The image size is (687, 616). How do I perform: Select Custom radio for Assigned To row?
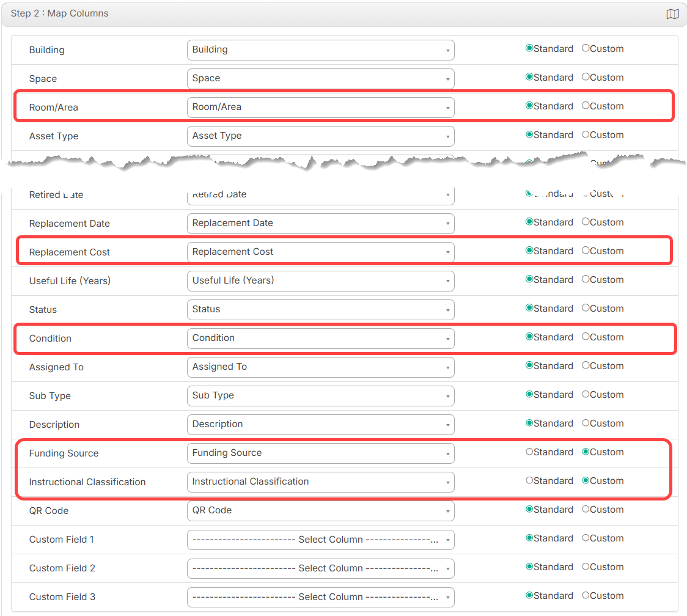coord(586,365)
